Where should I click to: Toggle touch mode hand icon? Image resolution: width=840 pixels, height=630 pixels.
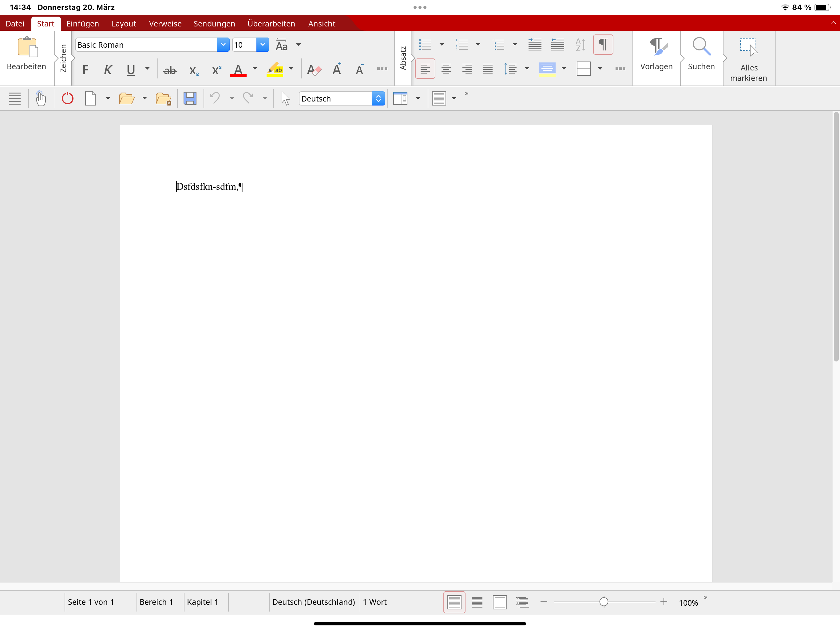41,98
